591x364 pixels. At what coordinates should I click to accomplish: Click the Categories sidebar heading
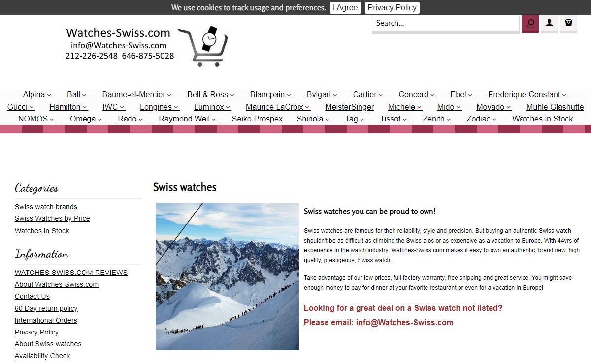(36, 188)
